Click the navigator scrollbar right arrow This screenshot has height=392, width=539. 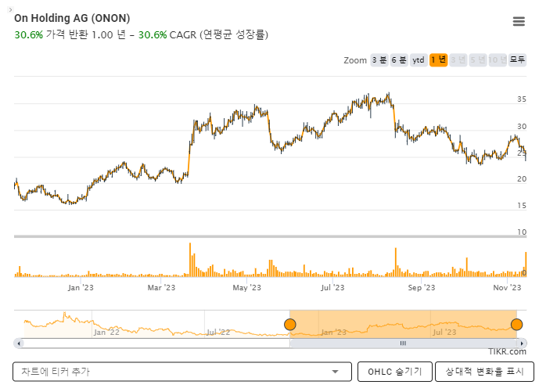pyautogui.click(x=522, y=343)
